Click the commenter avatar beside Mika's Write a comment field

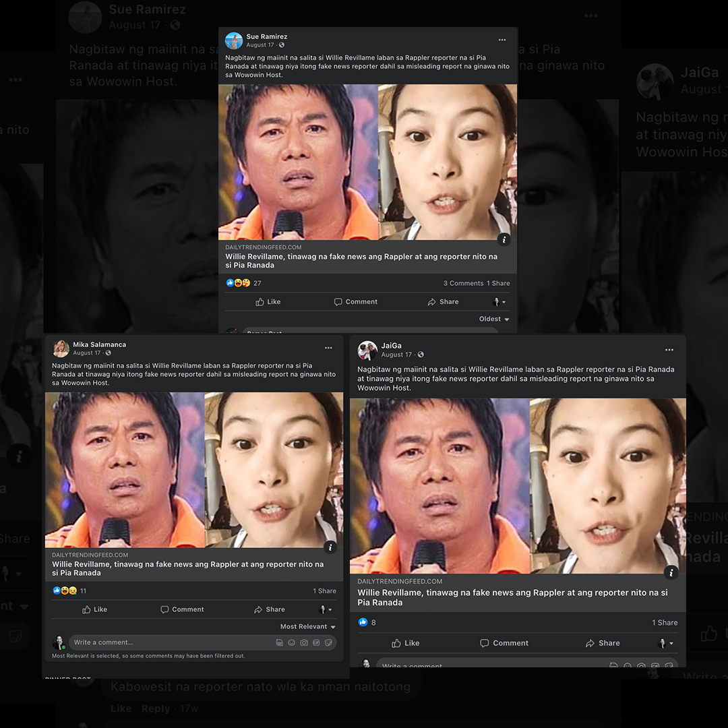coord(59,642)
